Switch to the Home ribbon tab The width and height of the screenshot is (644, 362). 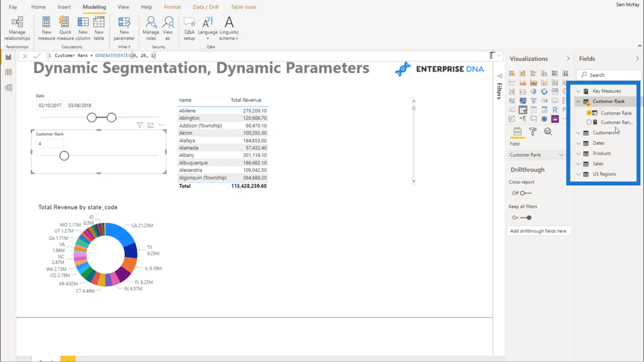(39, 7)
